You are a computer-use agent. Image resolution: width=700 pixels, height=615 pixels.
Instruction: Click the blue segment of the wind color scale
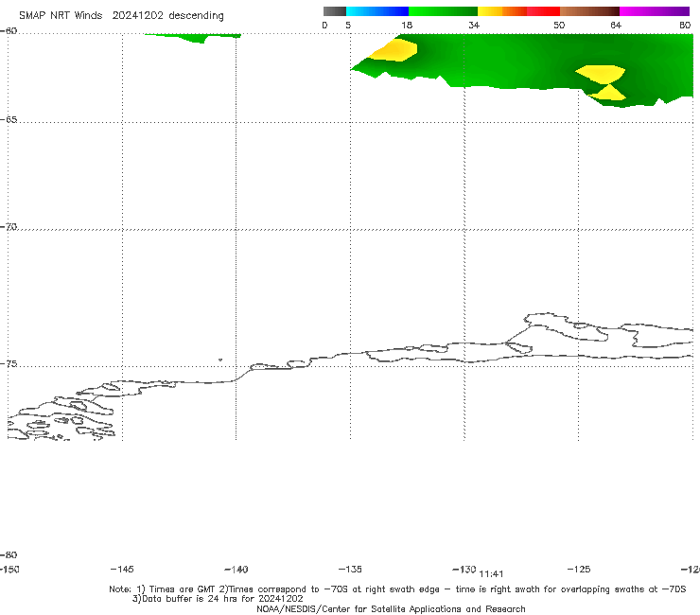377,11
